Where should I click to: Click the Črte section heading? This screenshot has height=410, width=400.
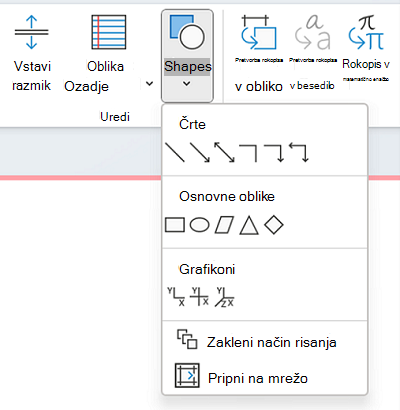tap(192, 124)
